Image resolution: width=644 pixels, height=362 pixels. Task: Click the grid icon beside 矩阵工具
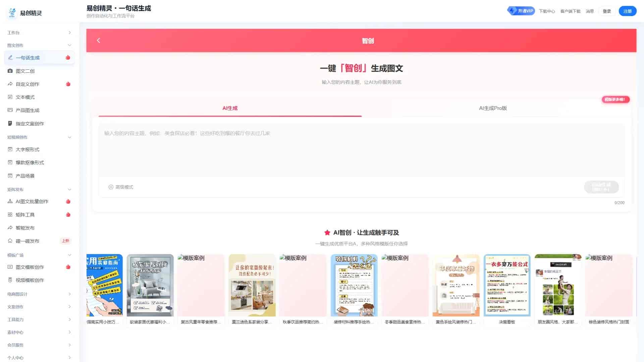pos(10,215)
